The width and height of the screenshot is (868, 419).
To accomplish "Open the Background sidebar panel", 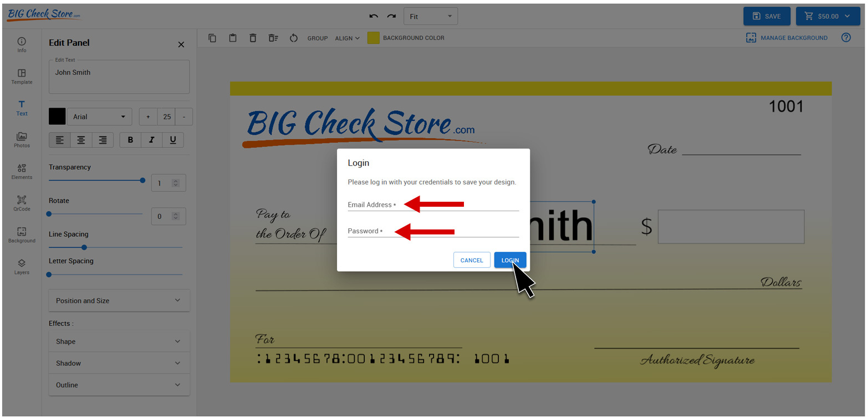I will point(22,235).
